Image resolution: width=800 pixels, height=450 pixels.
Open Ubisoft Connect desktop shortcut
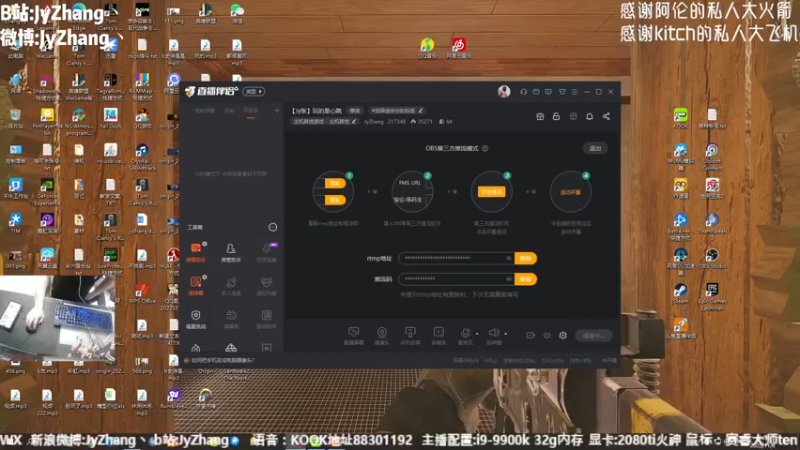712,156
